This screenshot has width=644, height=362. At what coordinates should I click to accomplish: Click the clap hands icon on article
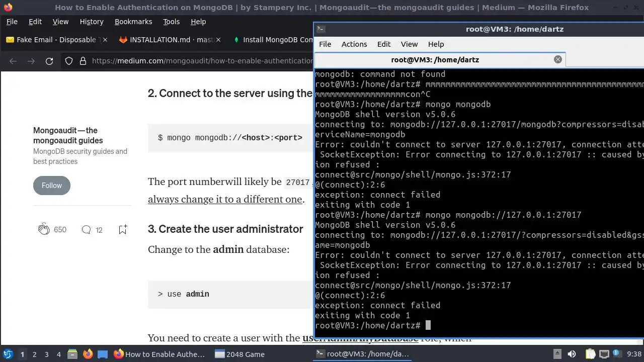click(x=44, y=229)
